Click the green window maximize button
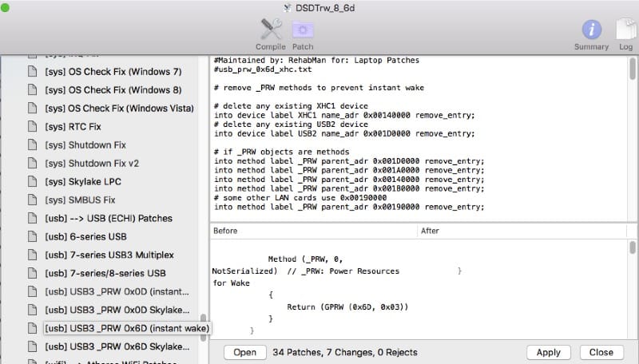 coord(6,8)
